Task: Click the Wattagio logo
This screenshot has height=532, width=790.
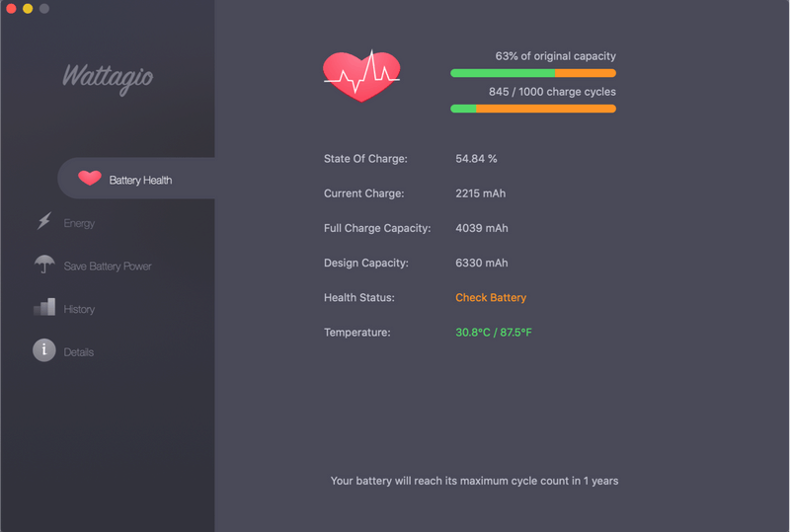Action: pos(108,78)
